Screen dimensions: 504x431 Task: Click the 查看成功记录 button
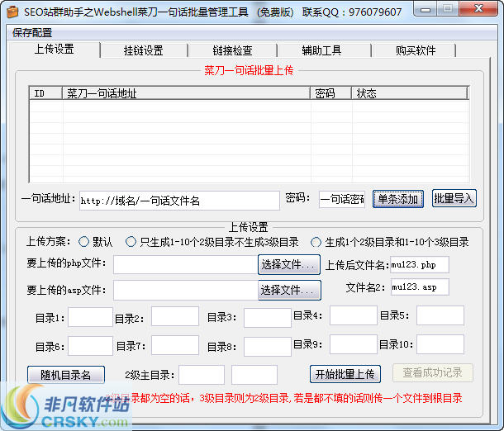(x=433, y=373)
